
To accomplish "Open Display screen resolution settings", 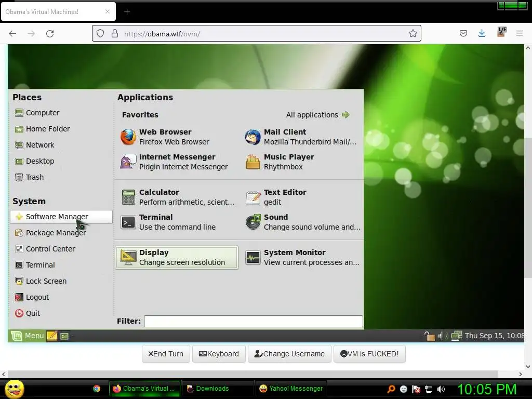I will (177, 258).
